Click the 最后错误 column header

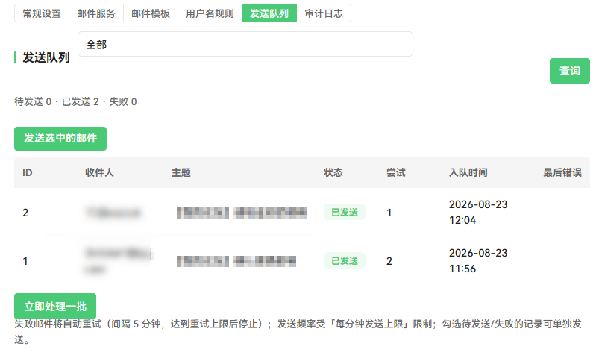562,172
